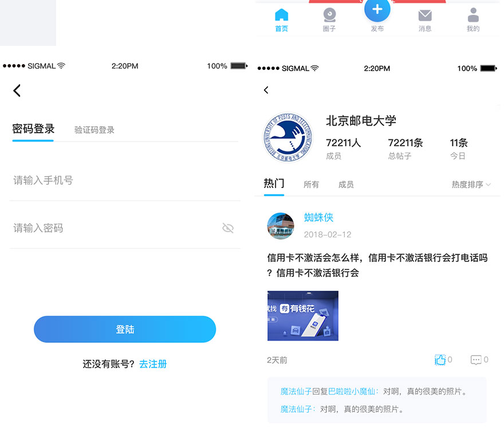
Task: Open comments with the speech bubble icon
Action: [x=476, y=359]
